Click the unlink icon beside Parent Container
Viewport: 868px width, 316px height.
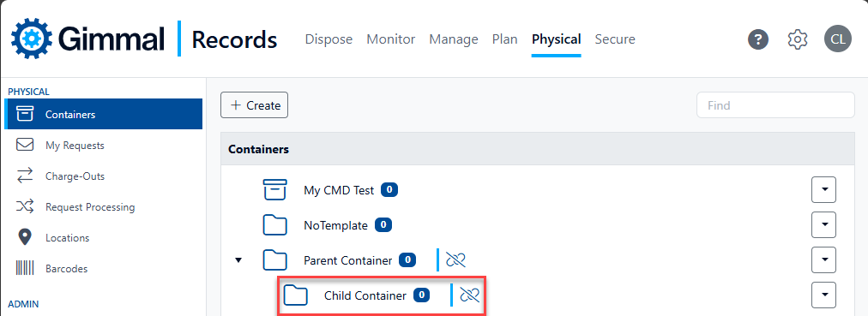coord(455,259)
